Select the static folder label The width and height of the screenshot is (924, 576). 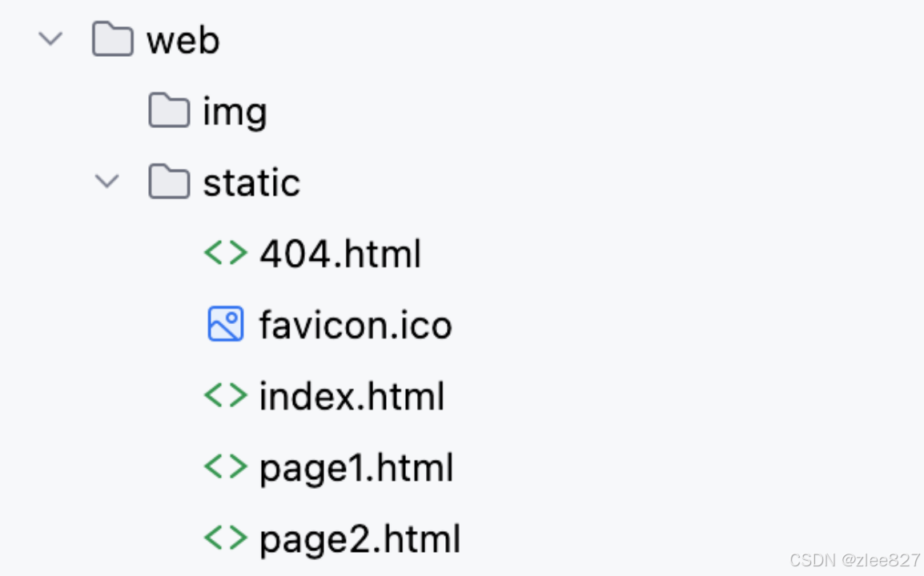[251, 182]
